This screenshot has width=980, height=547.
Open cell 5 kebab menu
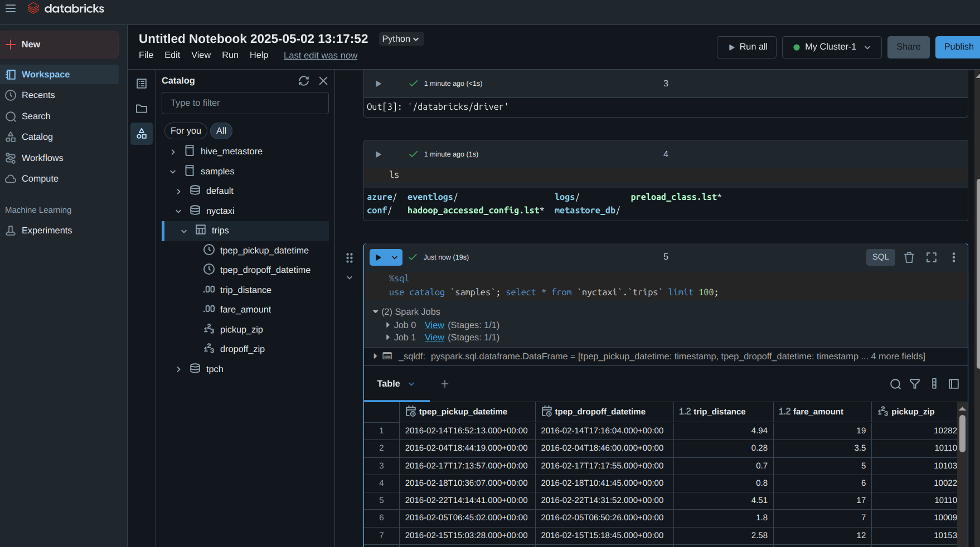[x=954, y=257]
